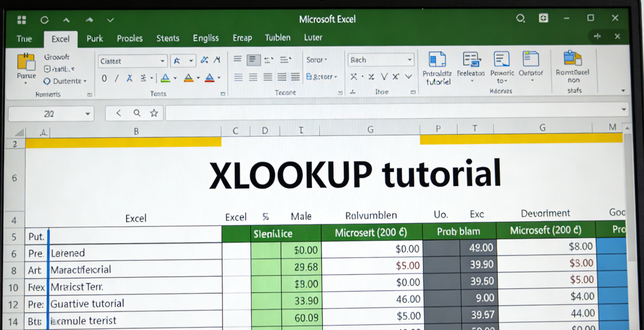Click the blue X font icon
This screenshot has height=330, width=644.
pyautogui.click(x=129, y=79)
